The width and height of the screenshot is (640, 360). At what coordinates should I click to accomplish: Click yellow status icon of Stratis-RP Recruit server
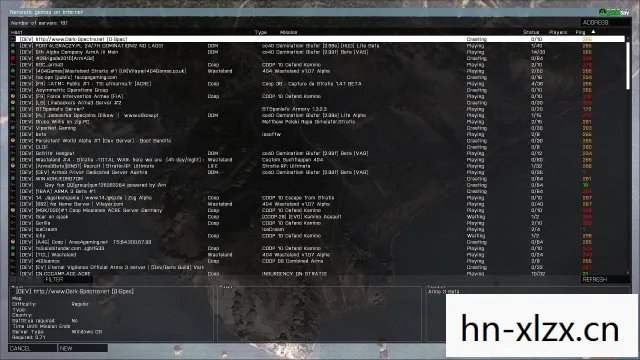[13, 166]
